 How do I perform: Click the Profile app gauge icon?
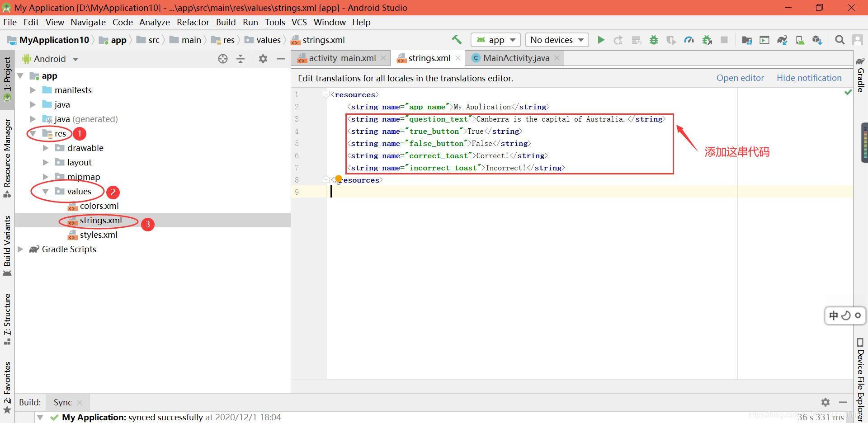click(x=689, y=40)
